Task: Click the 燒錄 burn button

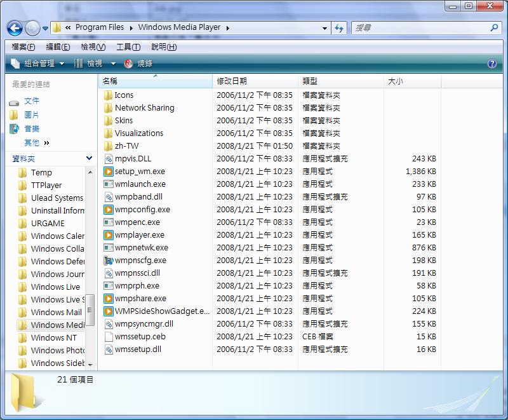Action: [x=138, y=64]
